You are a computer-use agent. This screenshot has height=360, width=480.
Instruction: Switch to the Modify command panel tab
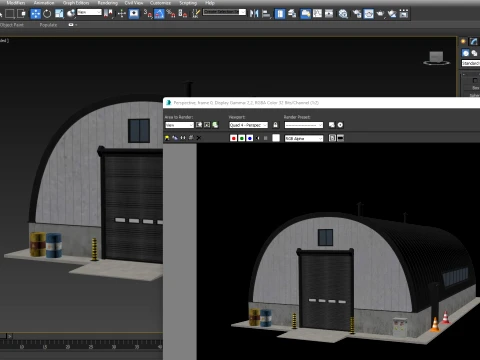(x=474, y=41)
